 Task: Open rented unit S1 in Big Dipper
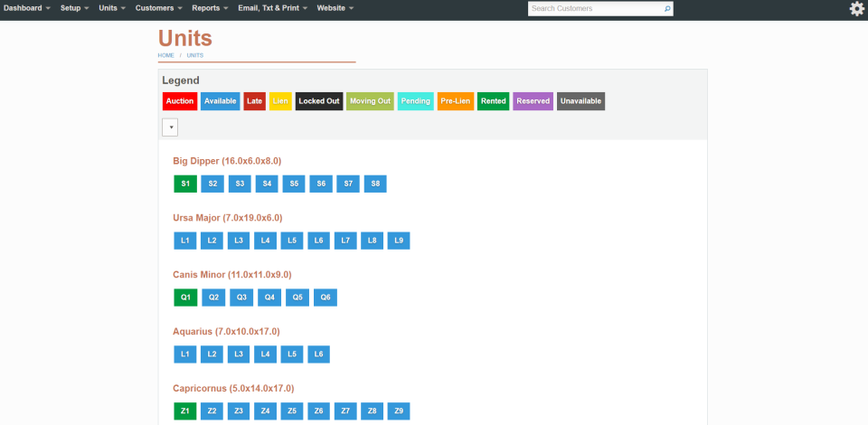185,184
